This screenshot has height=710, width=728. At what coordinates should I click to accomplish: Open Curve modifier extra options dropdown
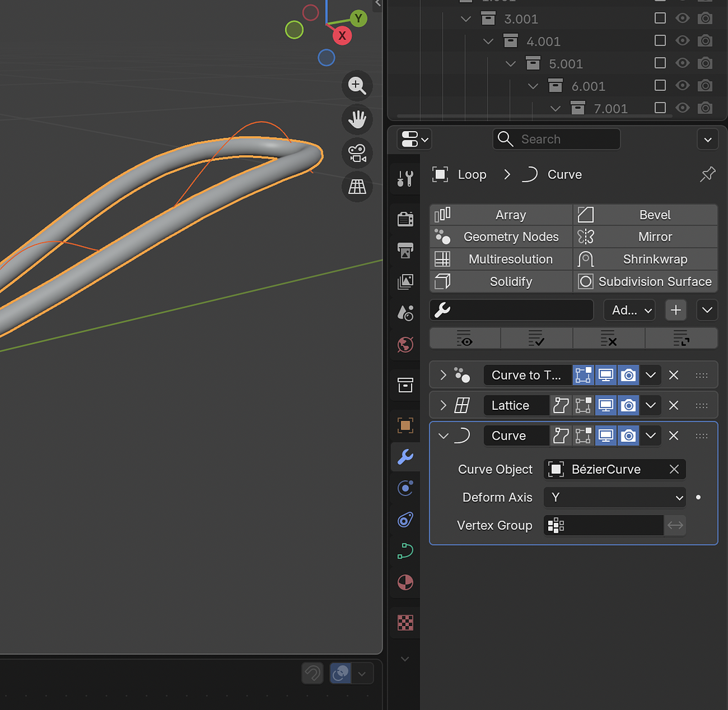651,436
